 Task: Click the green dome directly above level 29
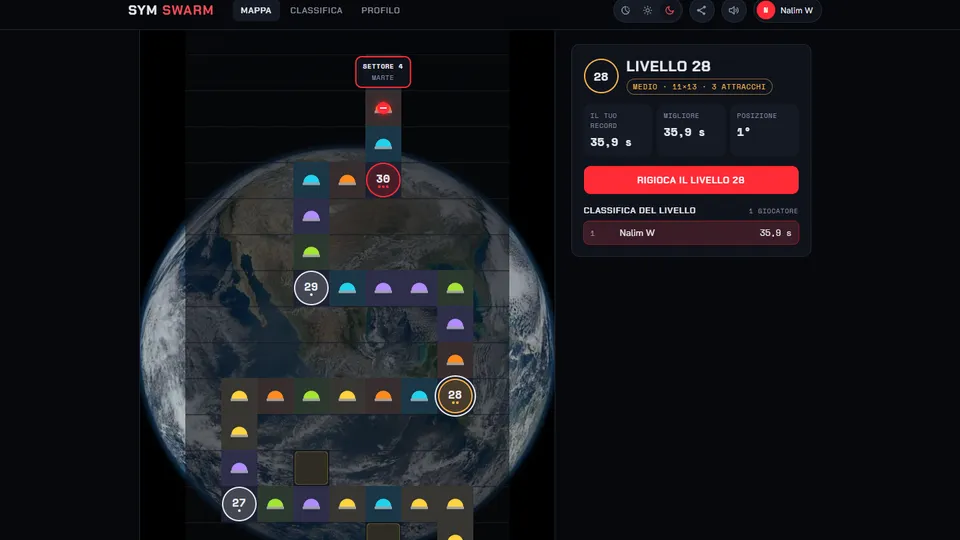click(x=311, y=252)
